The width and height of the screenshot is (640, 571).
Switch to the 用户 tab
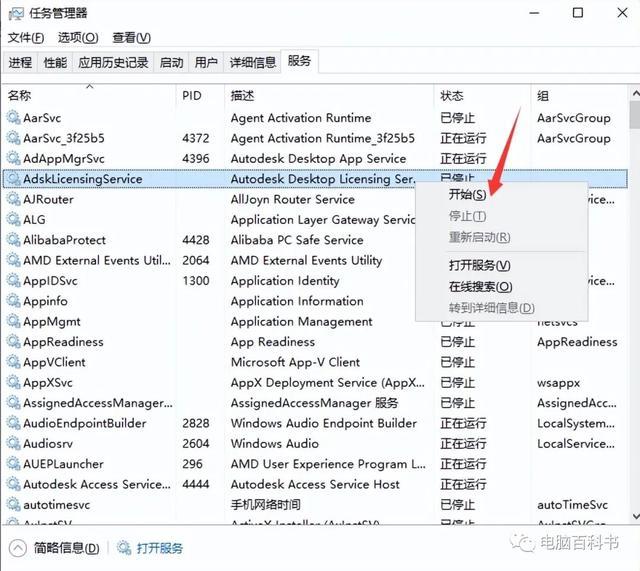206,62
